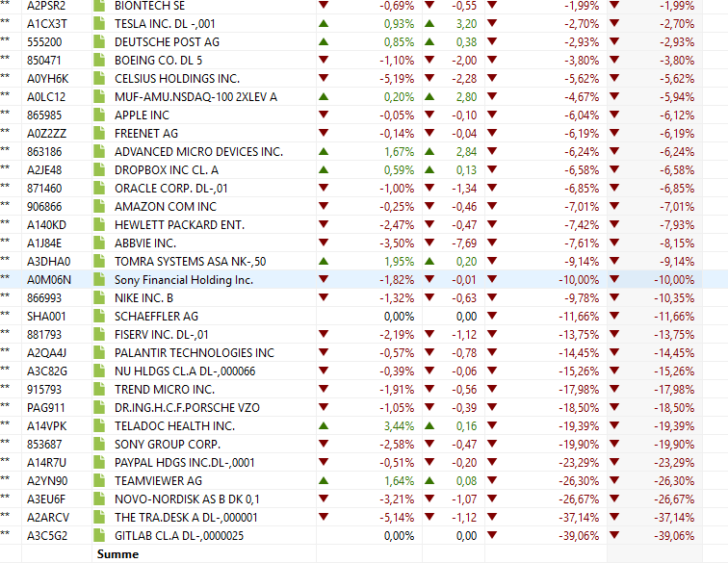Click GITLAB's total performance -39,06% in last column
The height and width of the screenshot is (563, 728).
[x=674, y=536]
